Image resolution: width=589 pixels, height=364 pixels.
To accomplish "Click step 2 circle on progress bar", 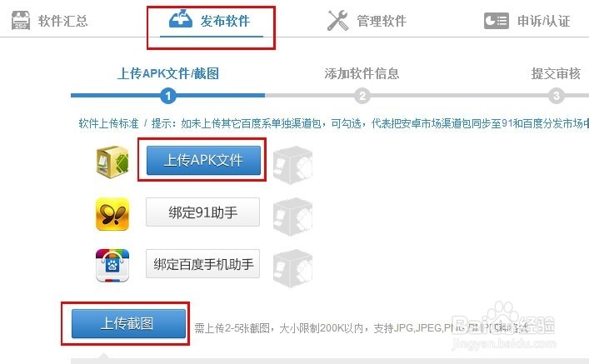I will pyautogui.click(x=362, y=96).
